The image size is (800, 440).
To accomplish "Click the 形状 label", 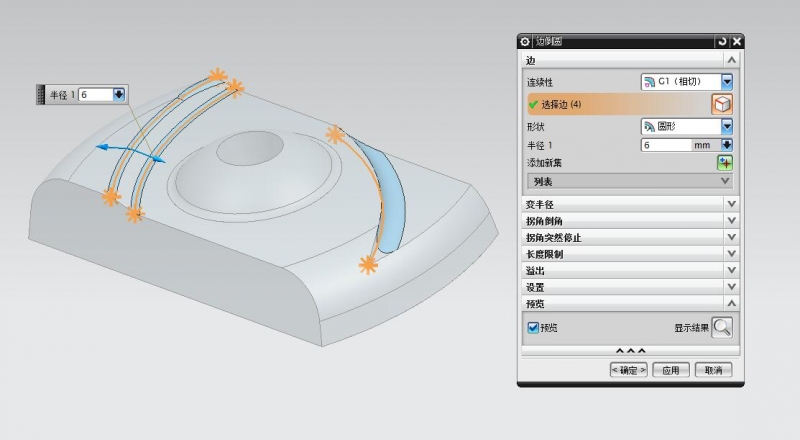I will [x=535, y=127].
